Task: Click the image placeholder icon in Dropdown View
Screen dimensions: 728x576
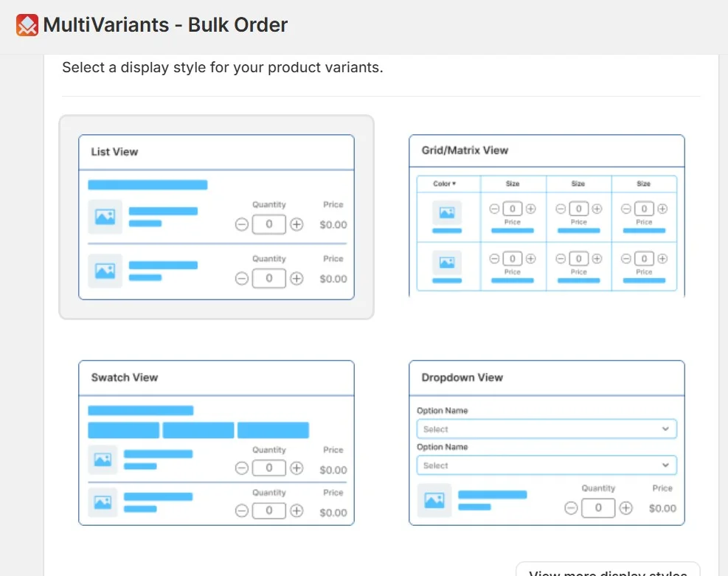Action: [x=434, y=500]
